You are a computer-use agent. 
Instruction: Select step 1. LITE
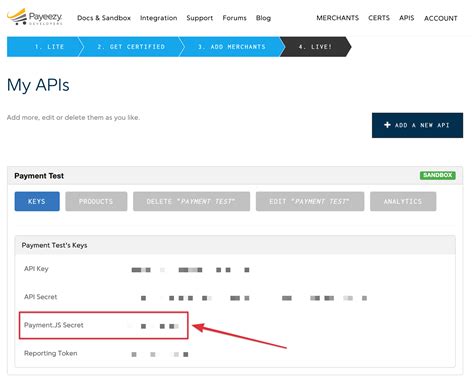pos(44,47)
